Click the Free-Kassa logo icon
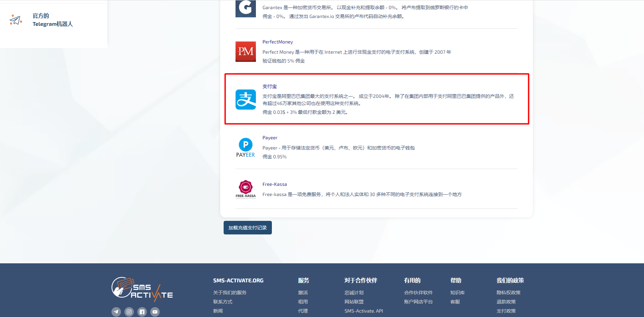 click(246, 189)
